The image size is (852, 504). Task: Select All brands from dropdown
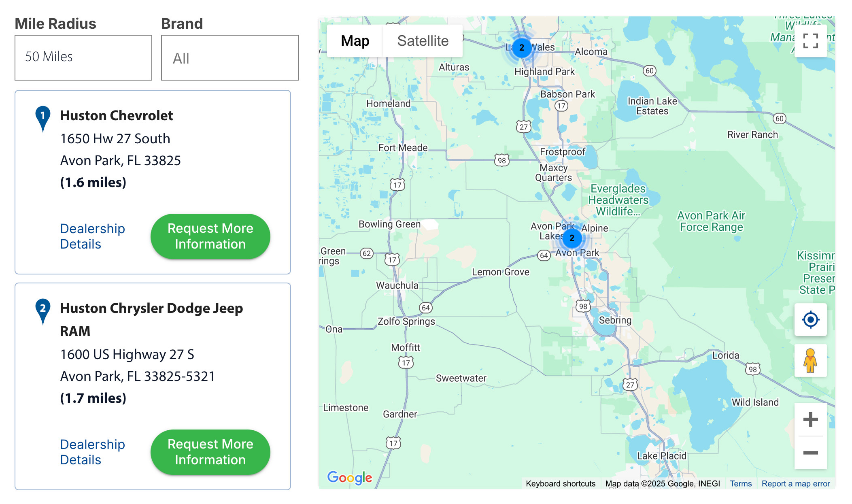coord(231,58)
